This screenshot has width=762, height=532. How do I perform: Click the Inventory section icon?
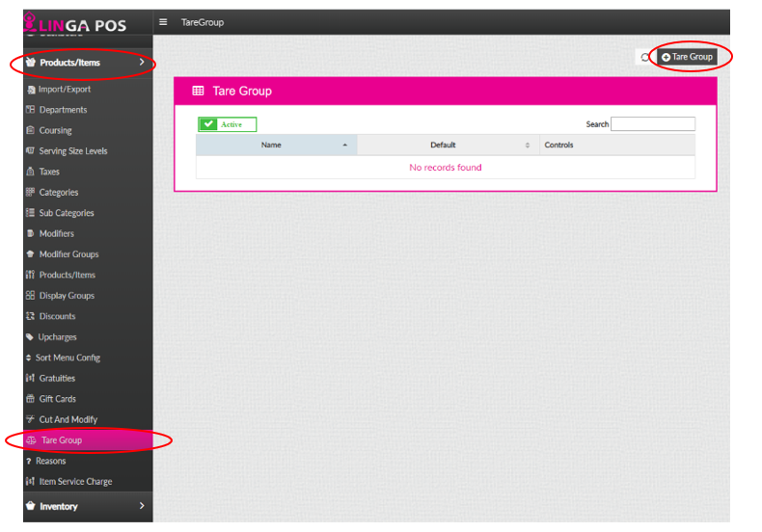pos(31,506)
